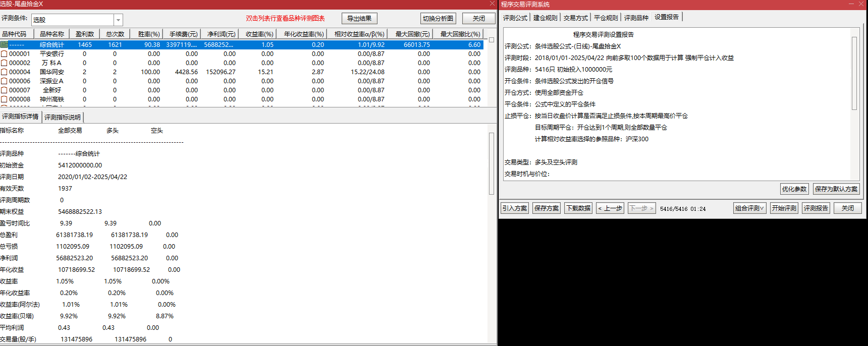Sort by the 相对收益率α/β(%) column header
The height and width of the screenshot is (346, 868).
[x=357, y=34]
